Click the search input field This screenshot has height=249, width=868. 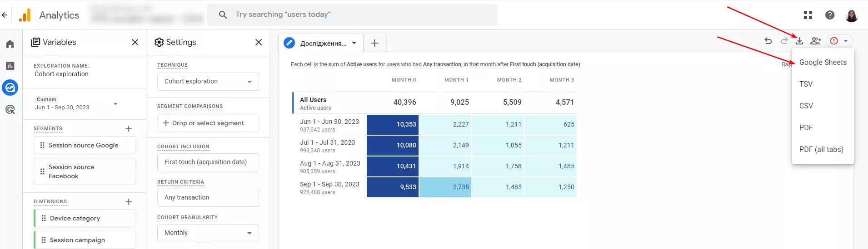352,15
